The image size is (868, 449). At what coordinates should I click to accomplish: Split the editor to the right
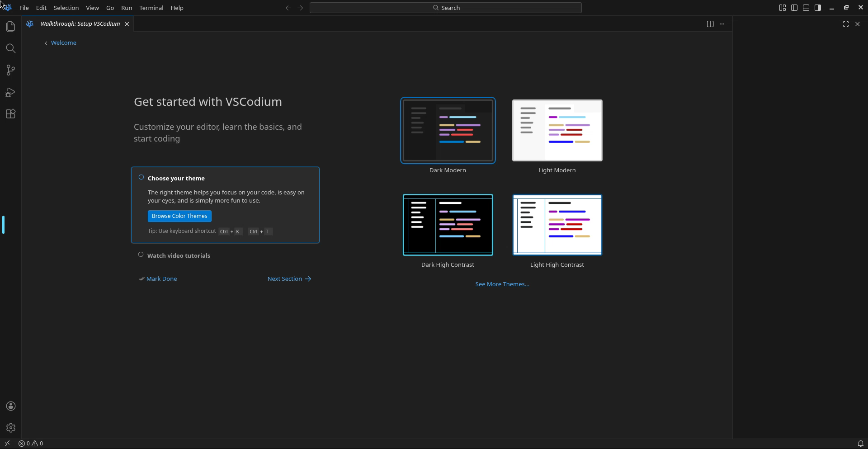710,24
